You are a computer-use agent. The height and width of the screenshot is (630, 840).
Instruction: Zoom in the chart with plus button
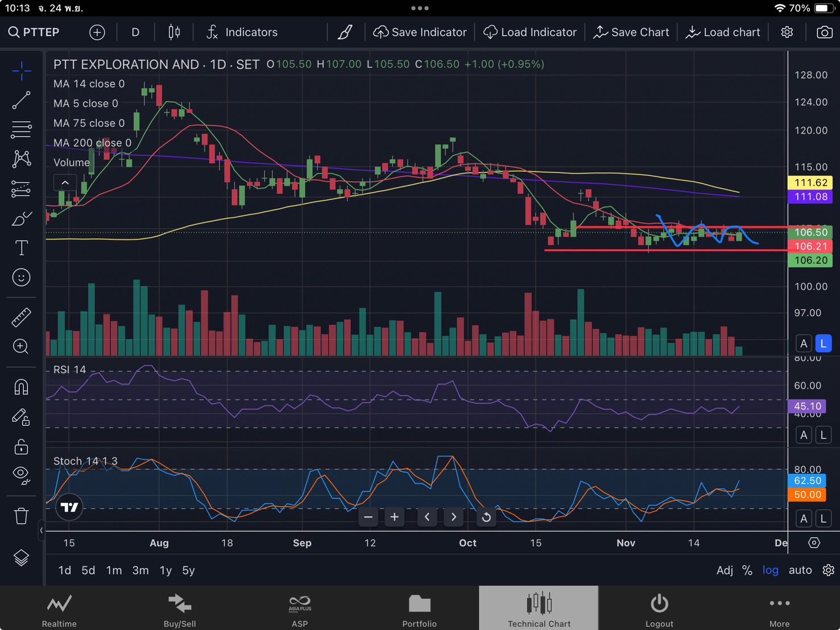395,517
